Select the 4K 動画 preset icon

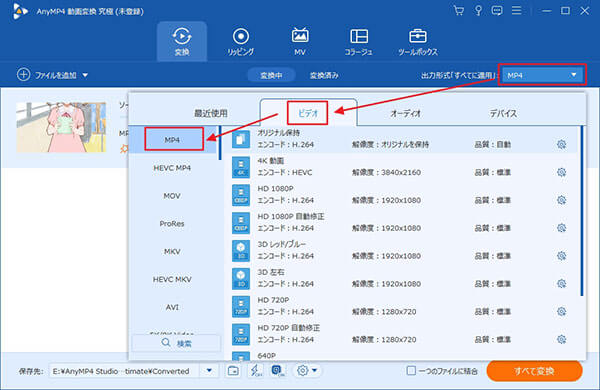[241, 167]
